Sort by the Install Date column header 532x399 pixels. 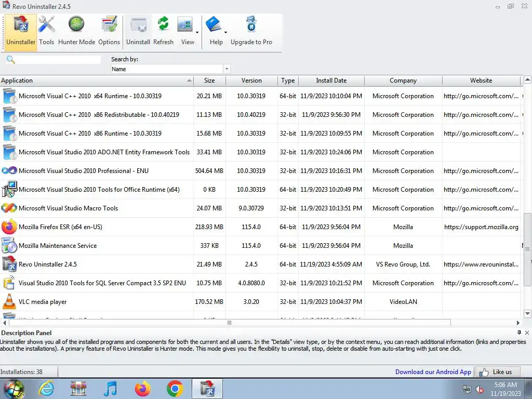coord(331,81)
